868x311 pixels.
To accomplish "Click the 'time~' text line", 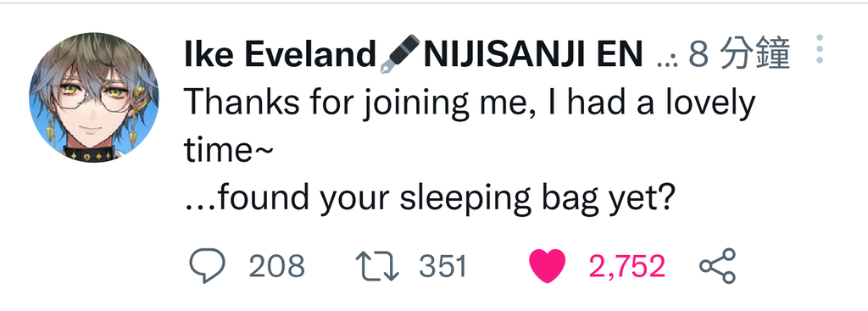I will coord(227,151).
